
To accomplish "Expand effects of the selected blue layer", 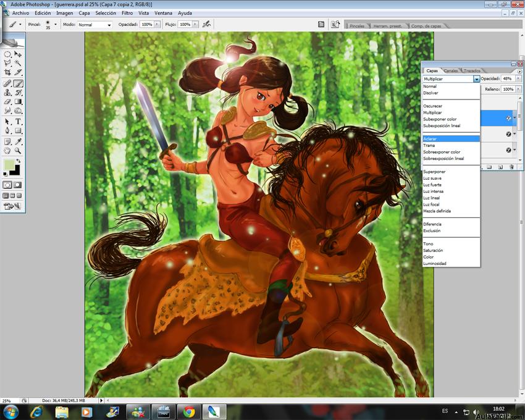I will pos(514,118).
